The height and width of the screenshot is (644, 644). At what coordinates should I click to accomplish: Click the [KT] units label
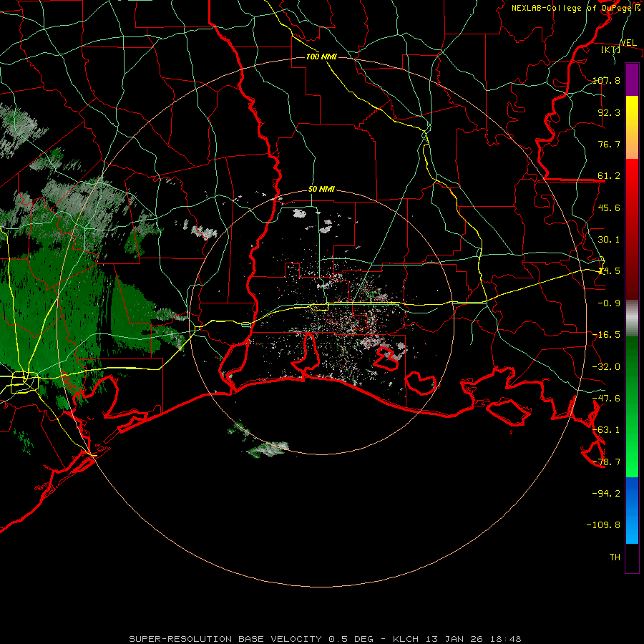pyautogui.click(x=611, y=50)
